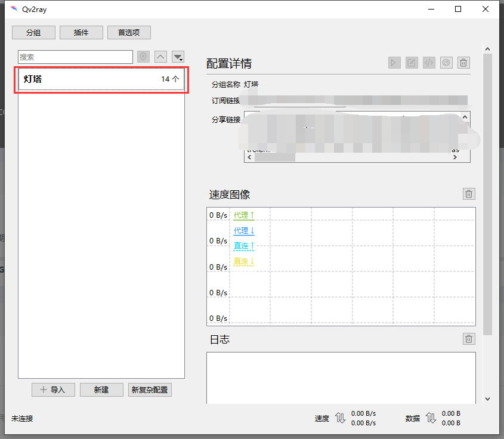Click the 导入 import button

(x=53, y=390)
